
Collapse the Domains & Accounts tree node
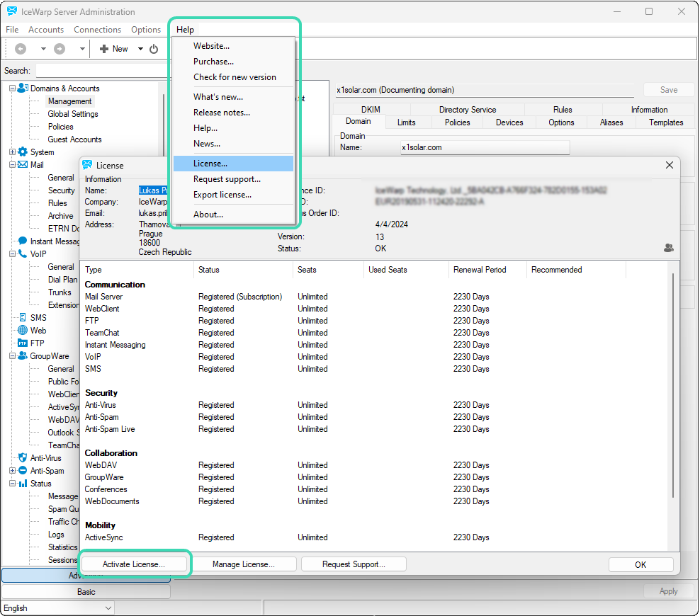click(13, 88)
